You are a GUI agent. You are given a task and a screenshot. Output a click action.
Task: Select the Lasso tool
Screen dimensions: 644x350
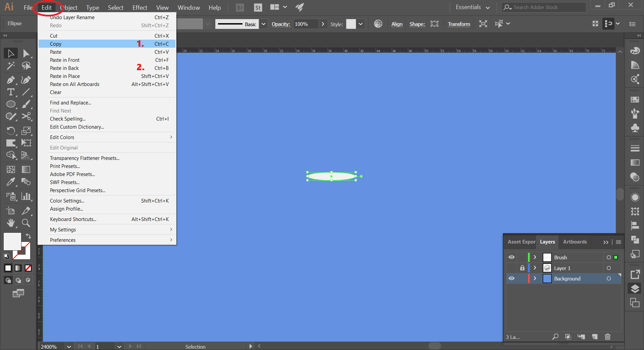pos(26,66)
